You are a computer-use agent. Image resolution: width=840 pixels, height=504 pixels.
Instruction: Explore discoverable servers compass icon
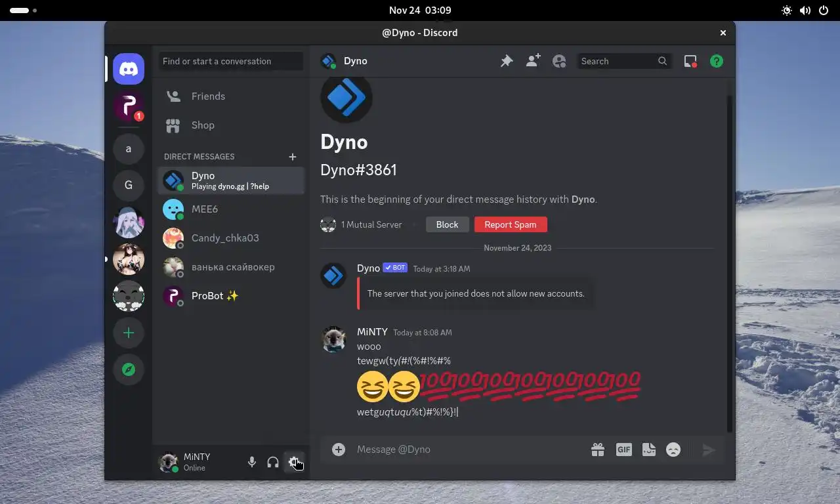129,369
